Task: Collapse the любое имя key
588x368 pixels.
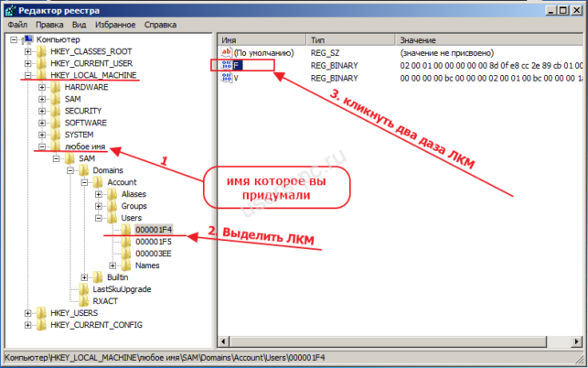Action: coord(42,146)
